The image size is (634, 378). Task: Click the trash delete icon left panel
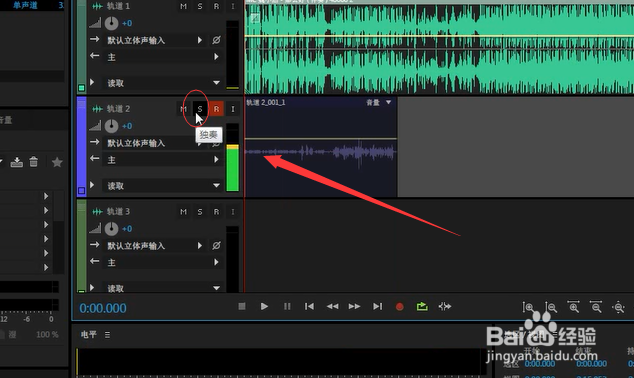34,162
